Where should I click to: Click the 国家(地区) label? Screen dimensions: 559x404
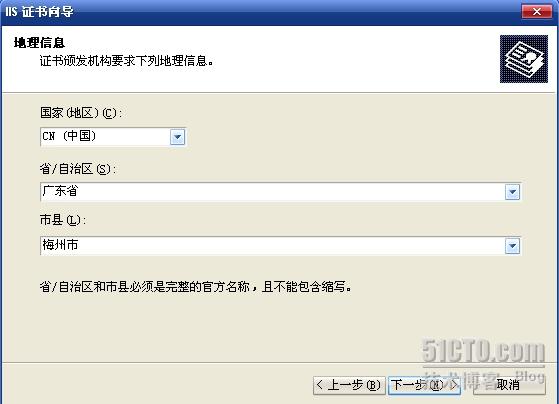click(81, 113)
